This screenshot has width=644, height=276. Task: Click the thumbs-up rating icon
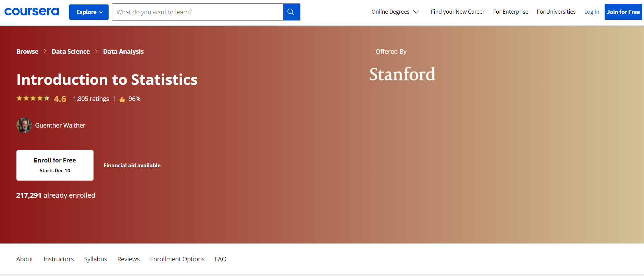122,99
